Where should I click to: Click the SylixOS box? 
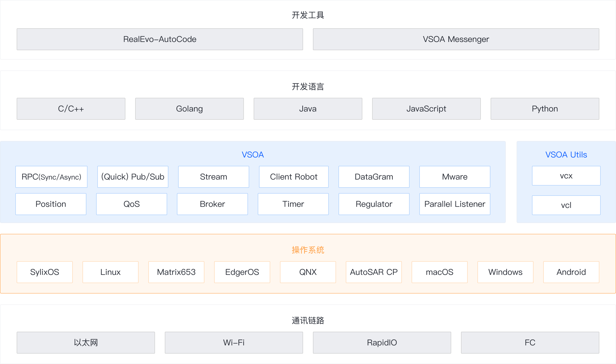tap(45, 272)
